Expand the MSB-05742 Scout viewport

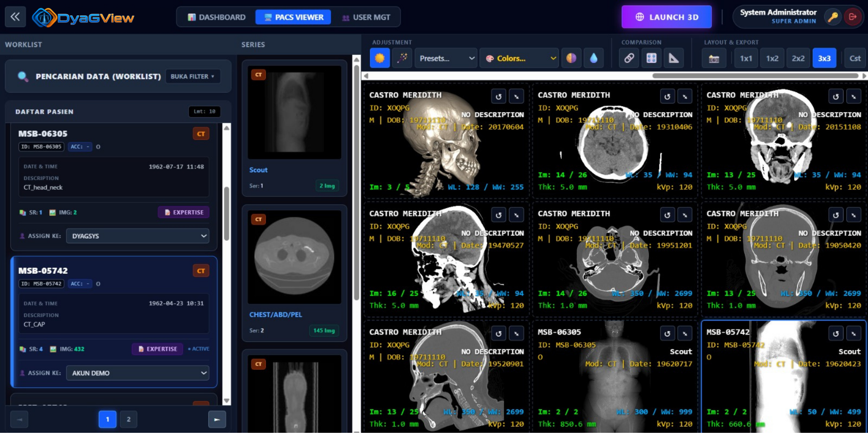[854, 333]
